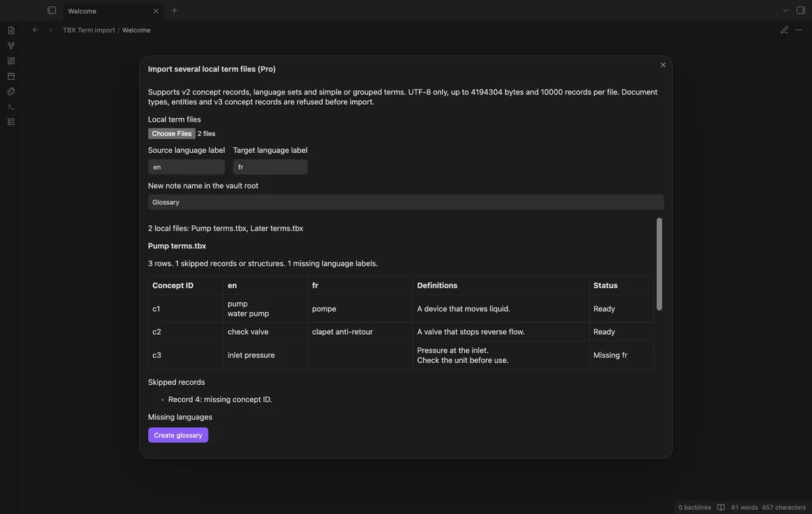Click the 'Concept ID' column header

(186, 285)
